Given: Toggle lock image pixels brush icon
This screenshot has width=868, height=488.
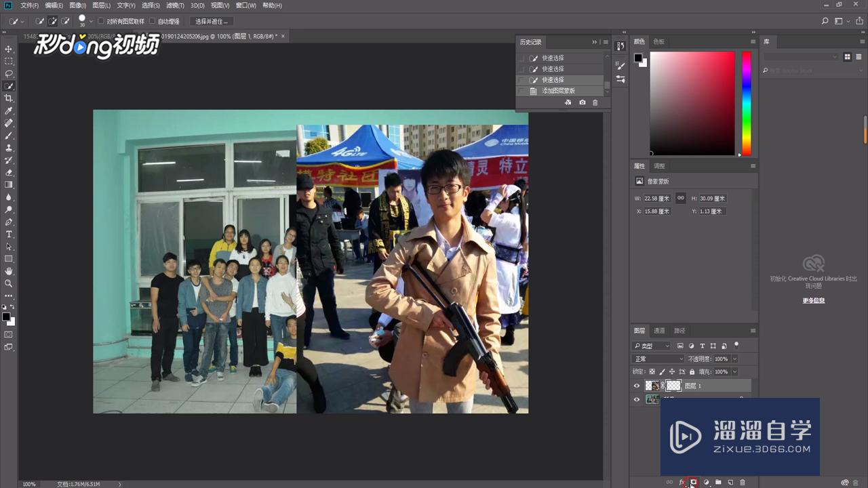Looking at the screenshot, I should click(663, 371).
